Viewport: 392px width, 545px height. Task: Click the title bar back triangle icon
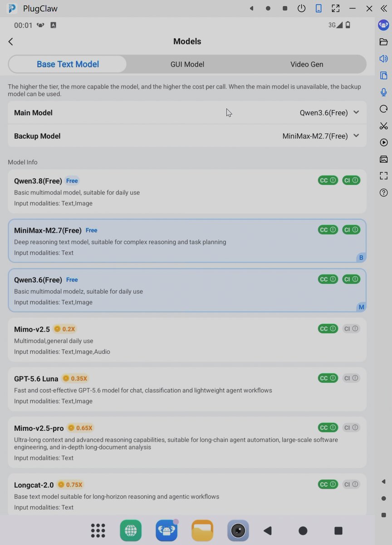point(251,8)
